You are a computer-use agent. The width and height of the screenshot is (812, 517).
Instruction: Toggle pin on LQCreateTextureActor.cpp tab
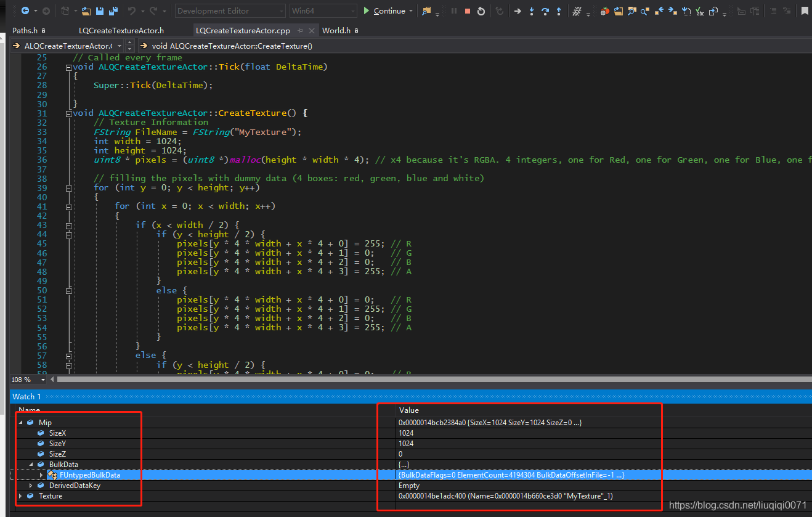[300, 30]
